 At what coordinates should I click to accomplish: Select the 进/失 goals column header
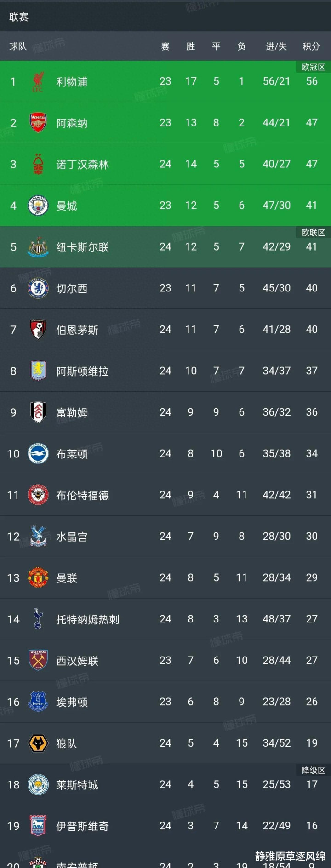point(276,46)
